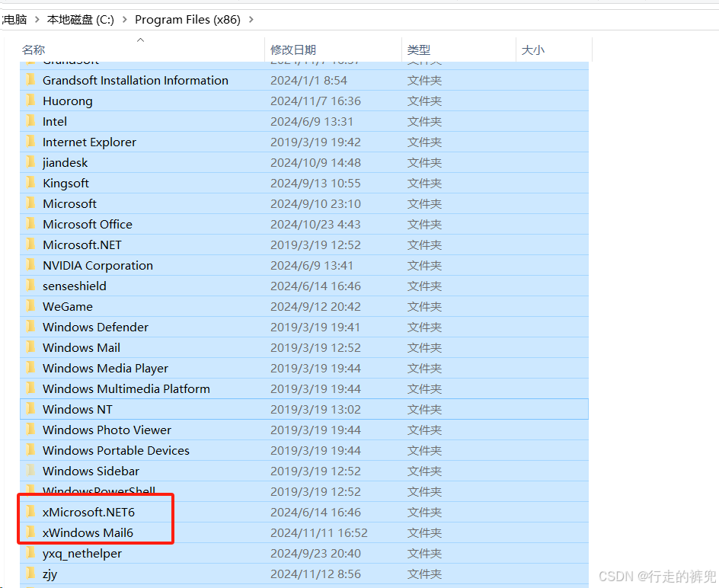Image resolution: width=719 pixels, height=588 pixels.
Task: Click the xWindows Mail6 folder icon
Action: pos(30,532)
